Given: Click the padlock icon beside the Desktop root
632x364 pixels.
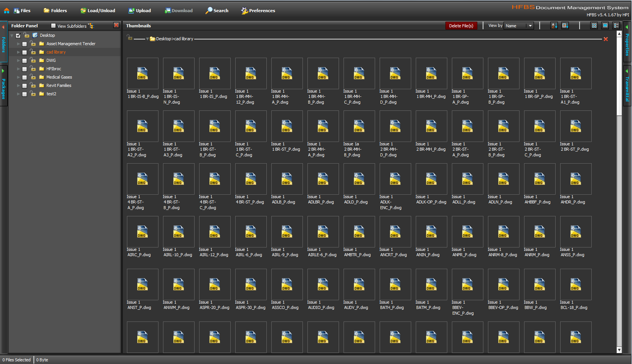Looking at the screenshot, I should click(26, 35).
